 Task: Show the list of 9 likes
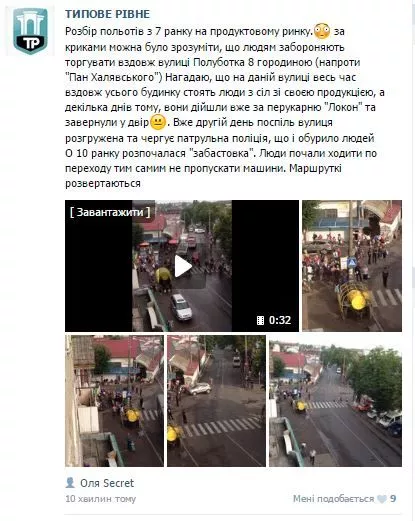(393, 499)
